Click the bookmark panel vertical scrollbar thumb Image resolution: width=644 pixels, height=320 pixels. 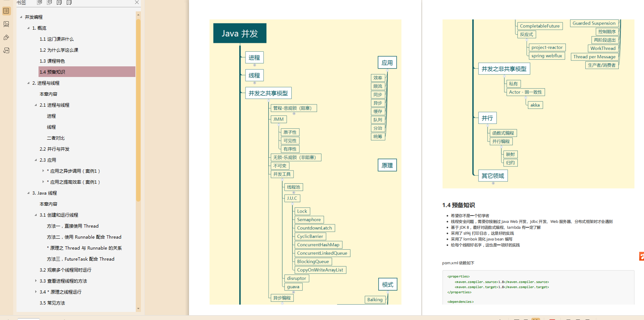(x=138, y=110)
